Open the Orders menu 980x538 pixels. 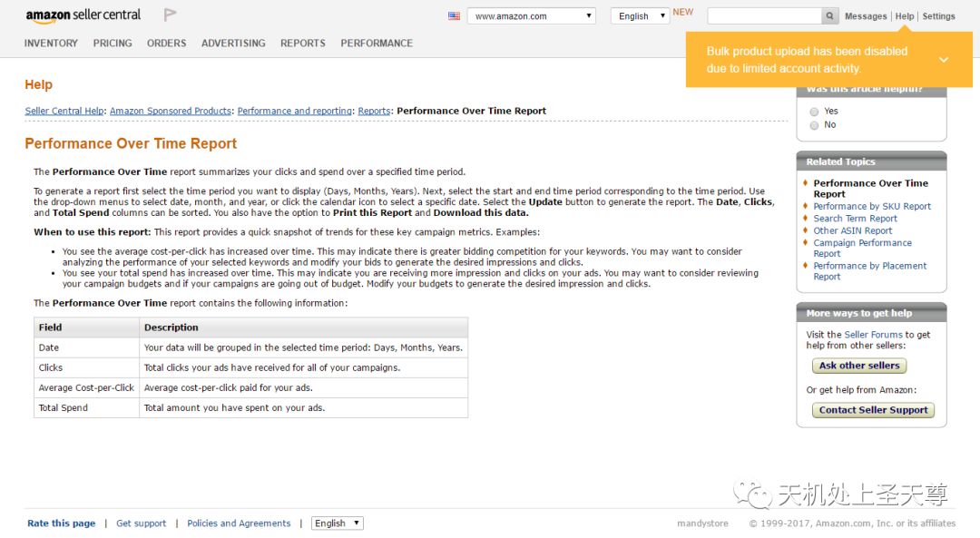coord(166,44)
